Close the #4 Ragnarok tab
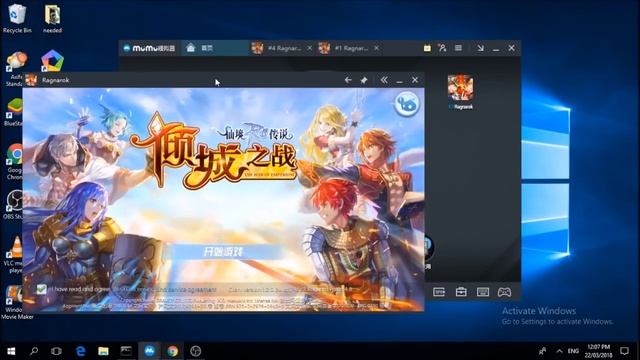 coord(310,48)
